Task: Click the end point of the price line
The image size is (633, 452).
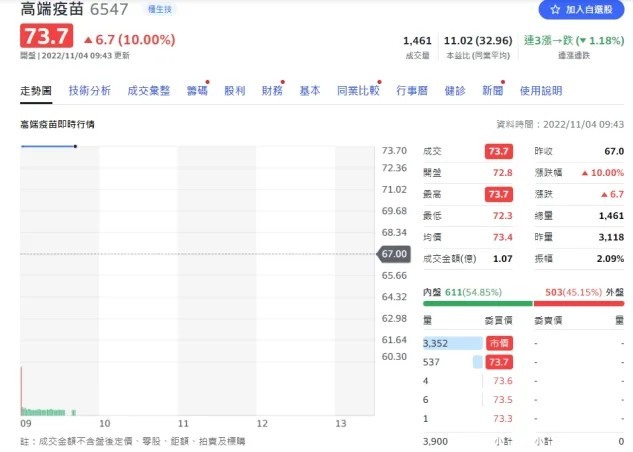Action: coord(75,146)
